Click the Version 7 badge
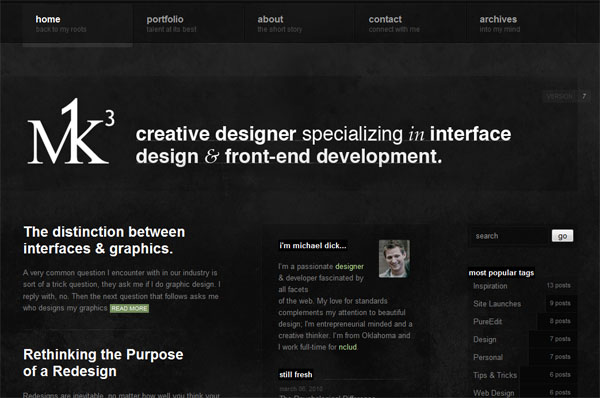This screenshot has width=600, height=398. [x=566, y=96]
